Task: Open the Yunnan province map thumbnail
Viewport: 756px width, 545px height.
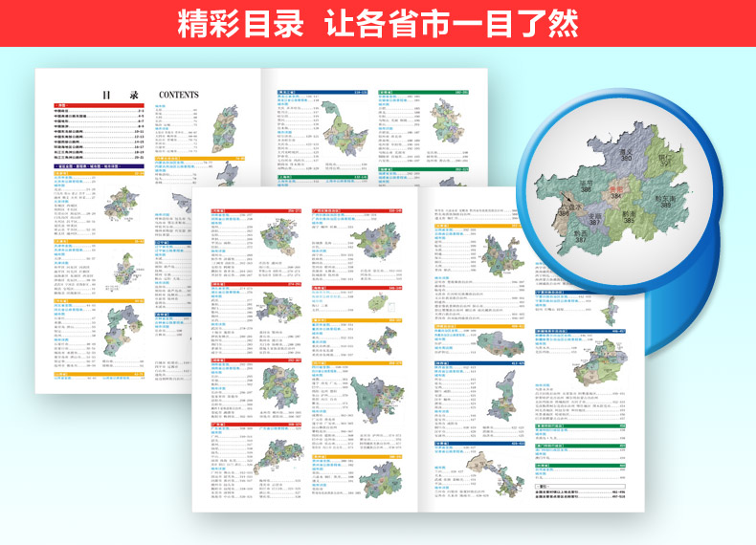Action: click(x=502, y=255)
